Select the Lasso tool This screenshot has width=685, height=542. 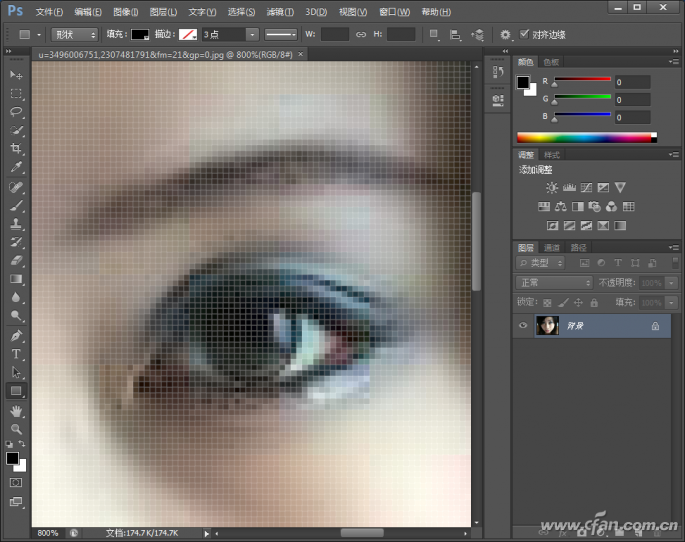16,112
